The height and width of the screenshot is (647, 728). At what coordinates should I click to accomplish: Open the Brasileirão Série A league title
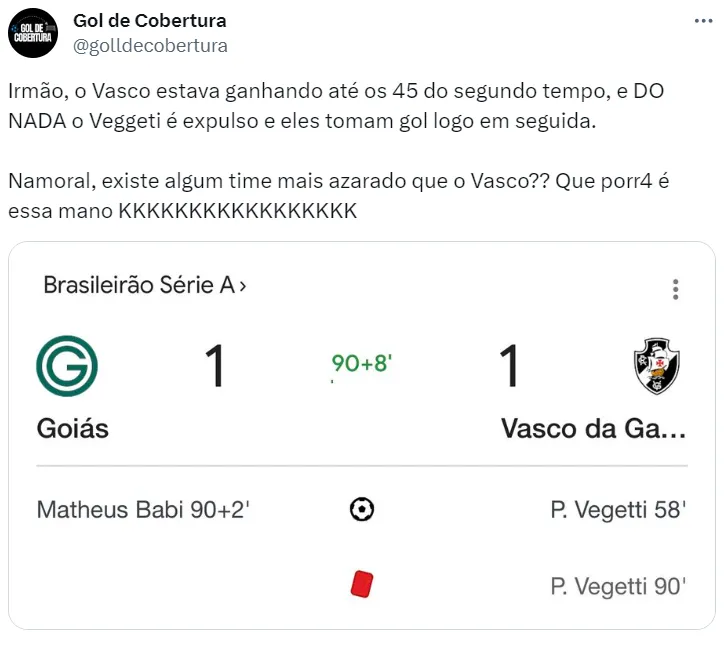(x=139, y=286)
